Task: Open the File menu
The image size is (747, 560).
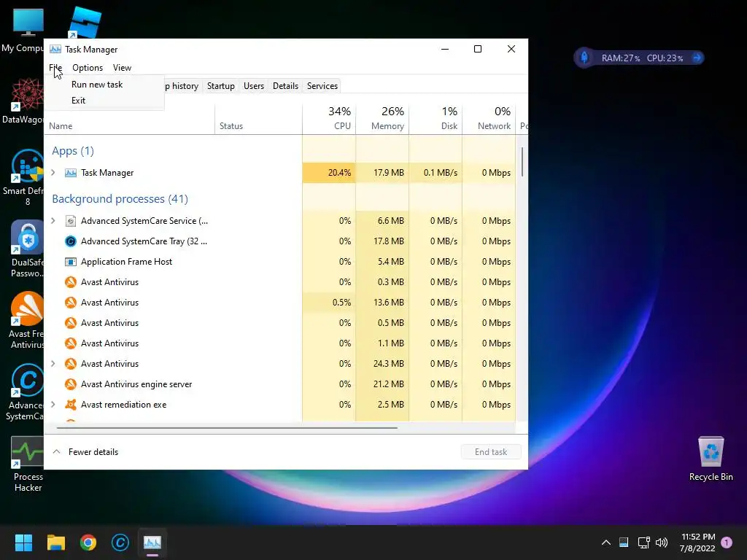Action: pos(55,68)
